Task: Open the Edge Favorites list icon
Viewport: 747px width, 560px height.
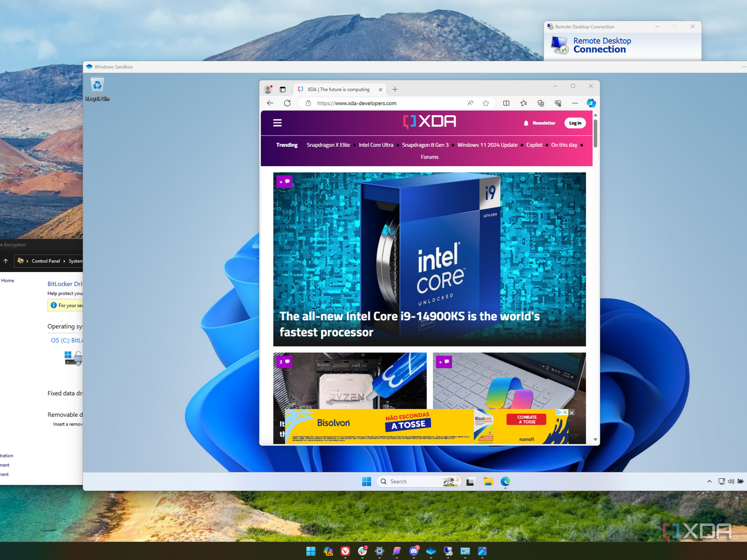Action: (523, 103)
